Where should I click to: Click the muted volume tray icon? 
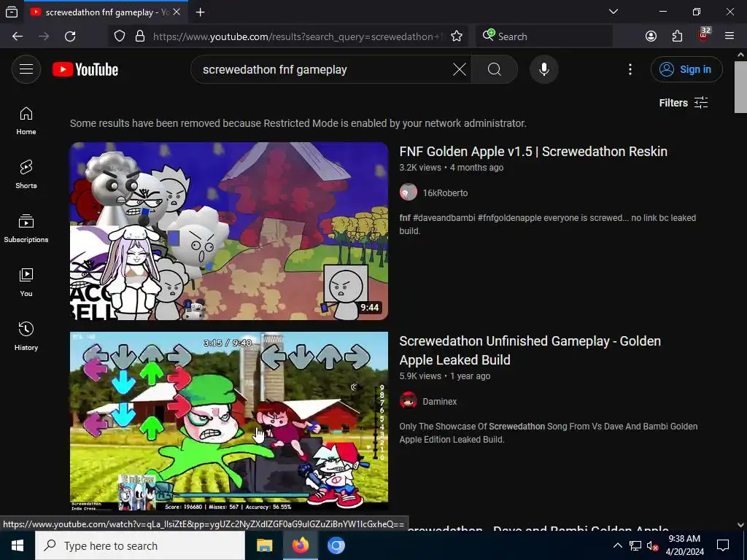point(653,545)
